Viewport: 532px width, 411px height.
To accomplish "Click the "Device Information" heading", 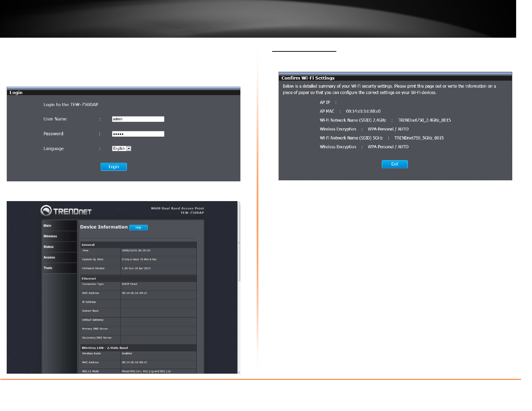I will 104,227.
